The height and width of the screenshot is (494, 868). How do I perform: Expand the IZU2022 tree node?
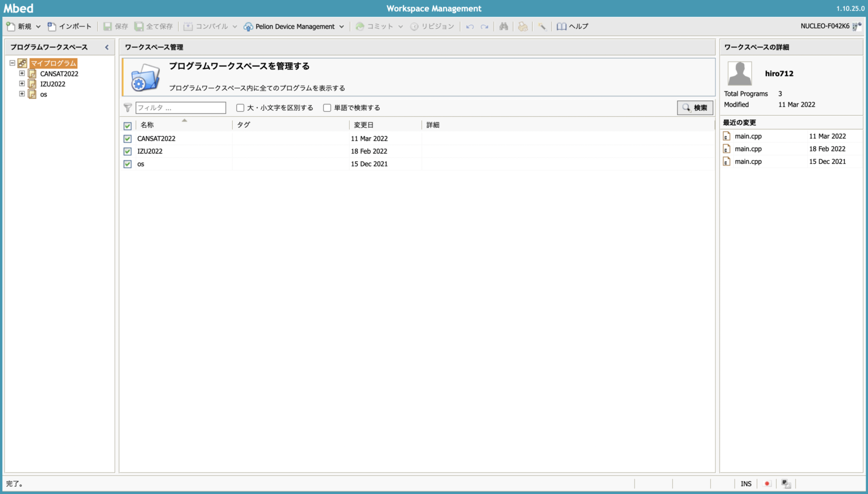[21, 84]
